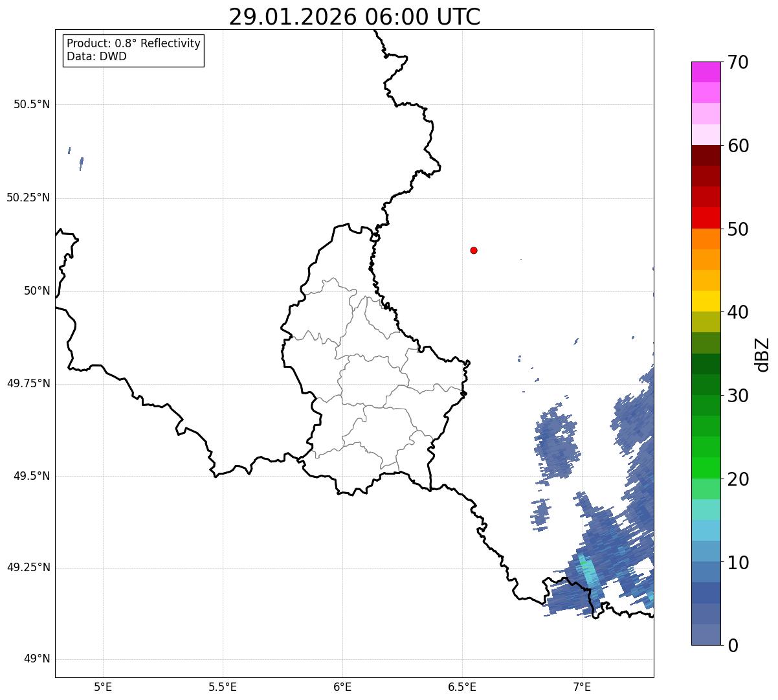
Task: Click the longitude label '6°E'
Action: tap(342, 686)
